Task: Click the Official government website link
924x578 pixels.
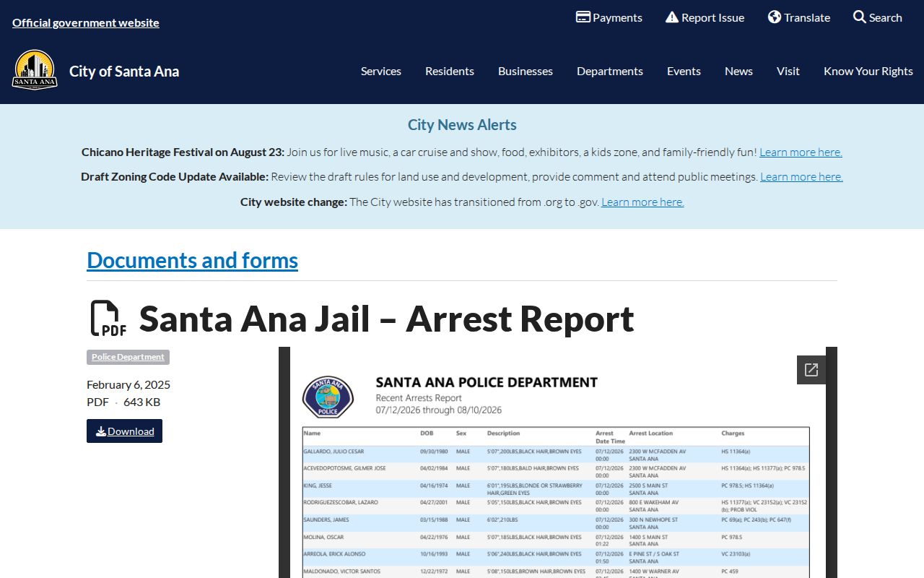Action: point(86,22)
